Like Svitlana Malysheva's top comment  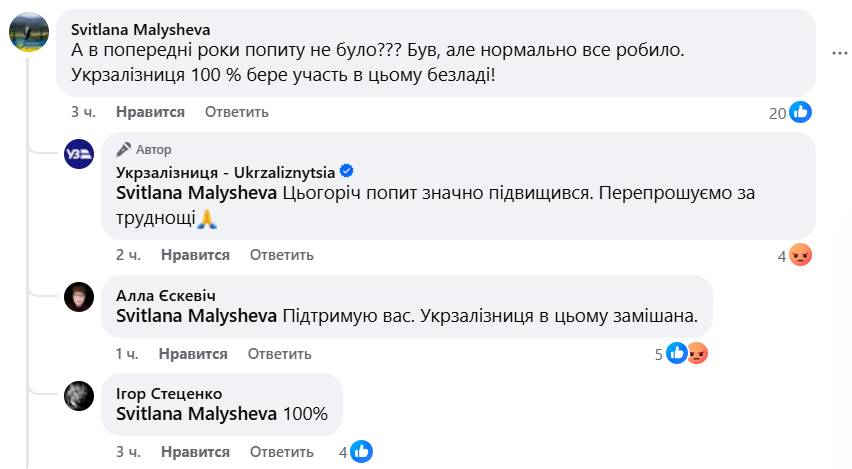point(150,112)
